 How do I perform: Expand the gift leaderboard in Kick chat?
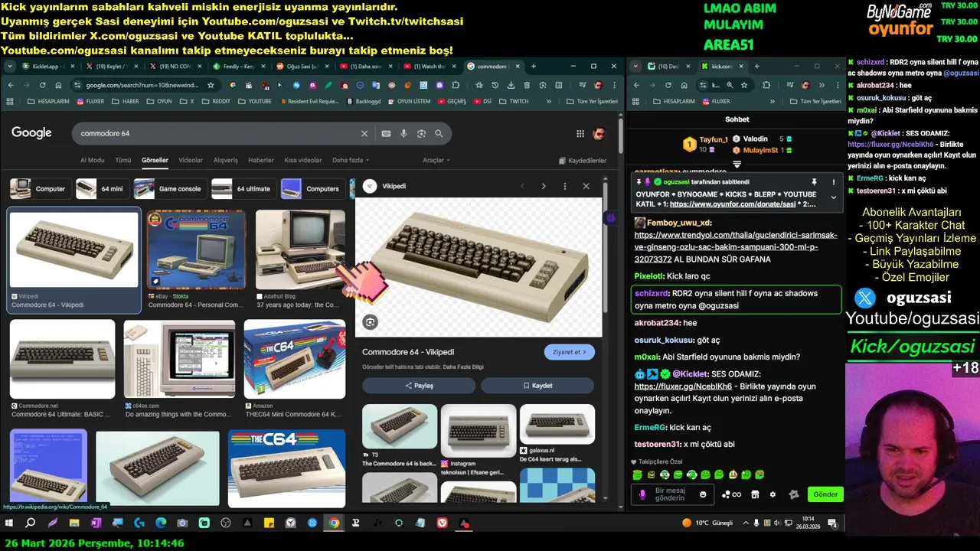point(737,164)
